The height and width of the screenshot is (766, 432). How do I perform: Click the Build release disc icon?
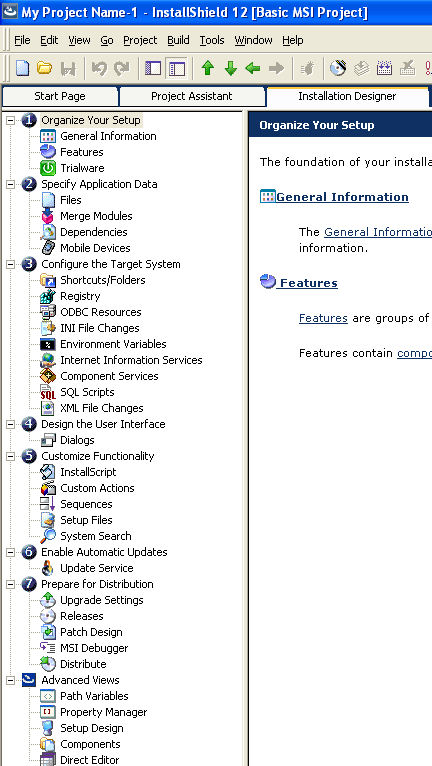[338, 68]
